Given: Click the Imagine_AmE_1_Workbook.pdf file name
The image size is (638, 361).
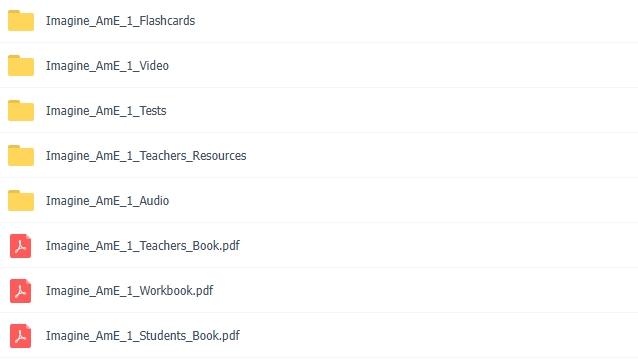Looking at the screenshot, I should point(129,291).
